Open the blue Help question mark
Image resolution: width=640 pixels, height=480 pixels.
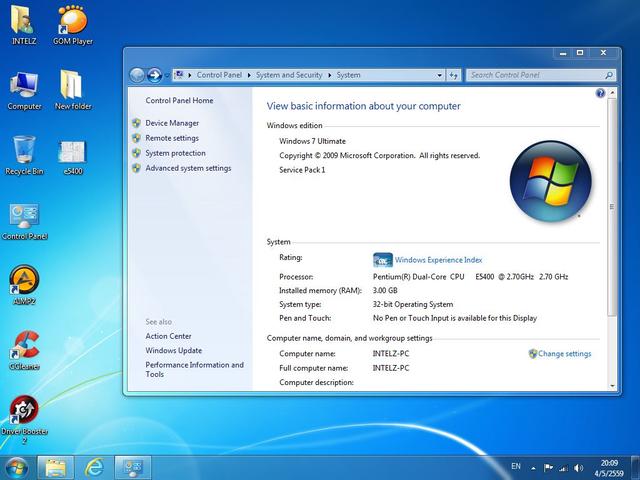pos(600,93)
